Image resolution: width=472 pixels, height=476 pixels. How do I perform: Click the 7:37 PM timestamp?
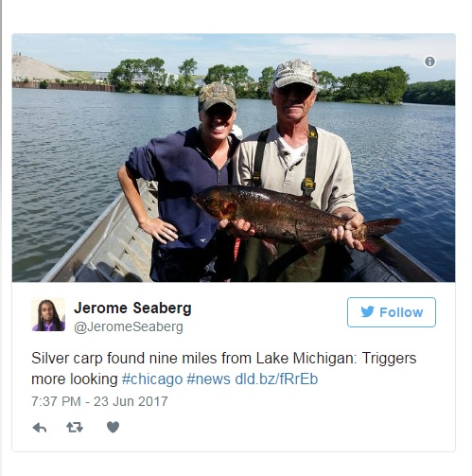pyautogui.click(x=56, y=401)
